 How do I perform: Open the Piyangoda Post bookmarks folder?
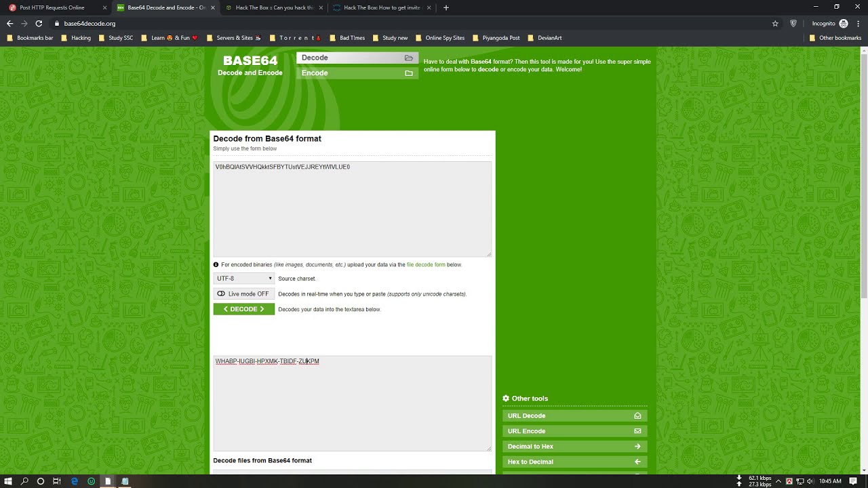click(x=496, y=38)
